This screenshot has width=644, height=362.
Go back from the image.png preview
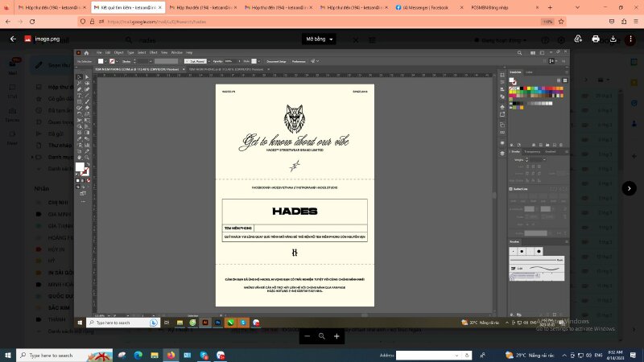point(13,39)
